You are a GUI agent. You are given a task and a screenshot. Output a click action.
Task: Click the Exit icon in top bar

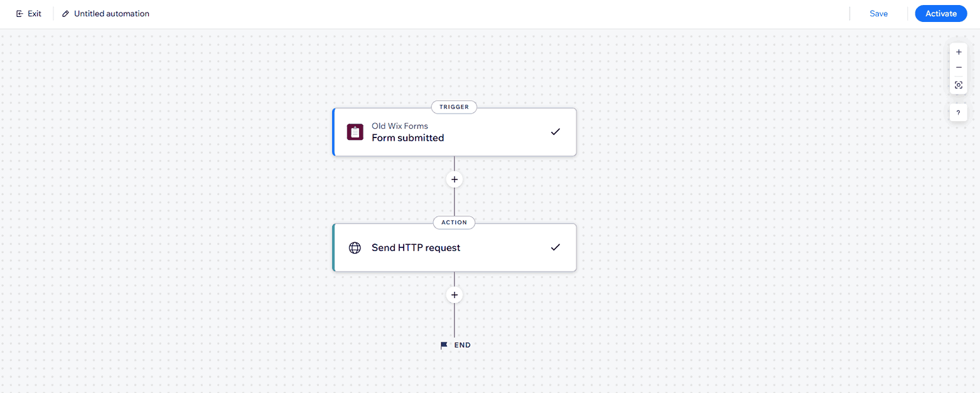(x=19, y=14)
